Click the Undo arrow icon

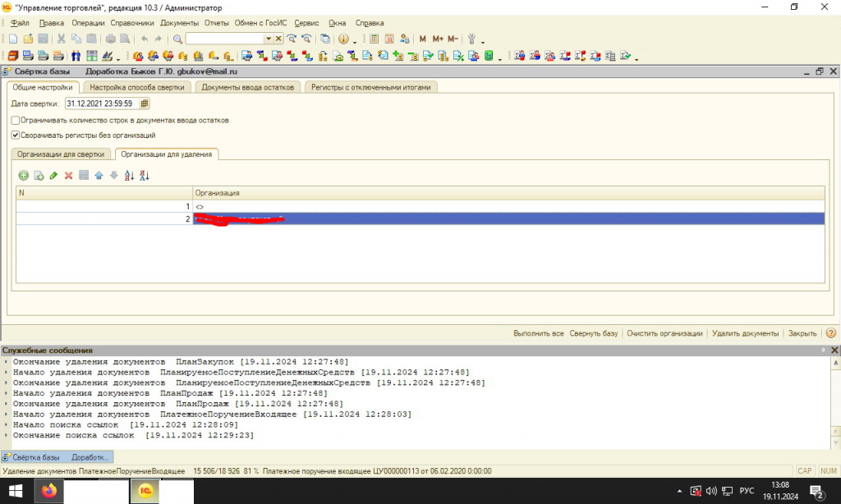tap(145, 39)
